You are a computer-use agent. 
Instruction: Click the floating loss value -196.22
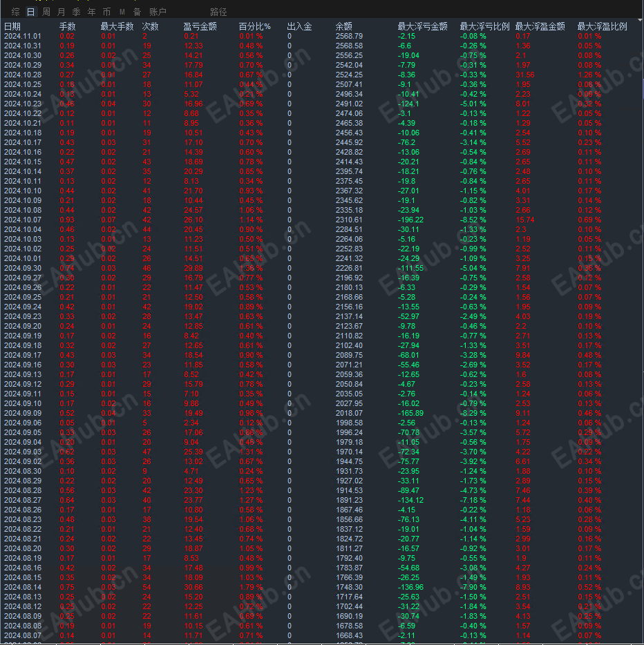[410, 220]
